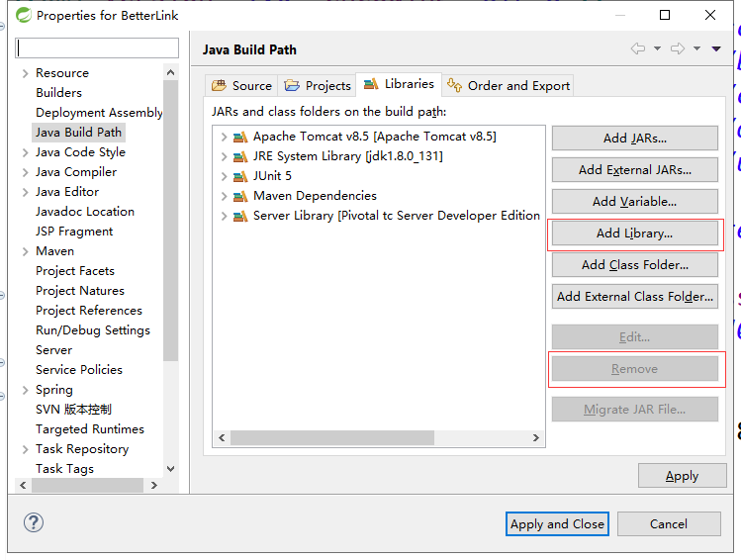The height and width of the screenshot is (560, 741).
Task: Click the Remove button
Action: point(635,369)
